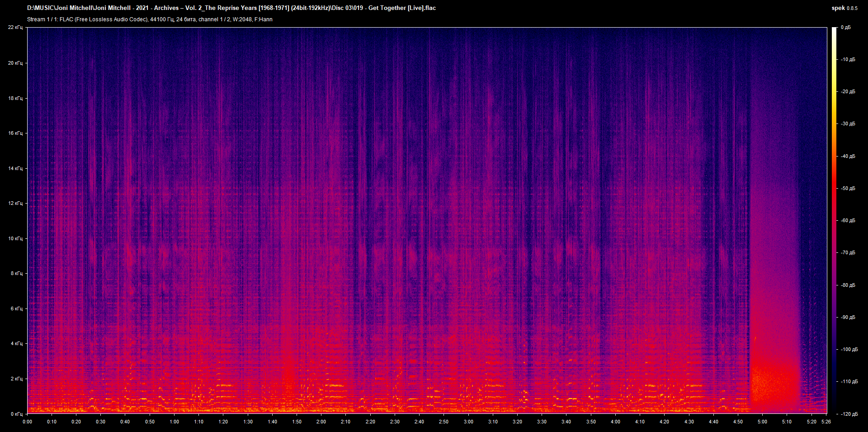Click the 10 кГц frequency axis label

coord(15,238)
